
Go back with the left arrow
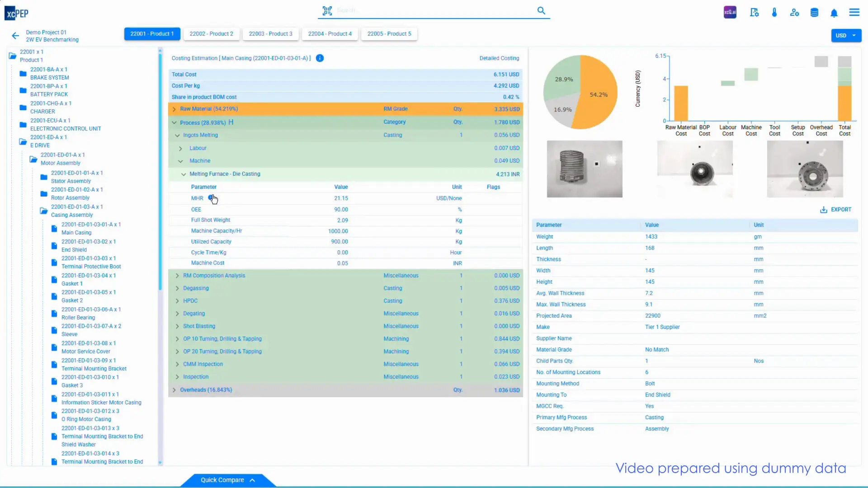pyautogui.click(x=15, y=36)
